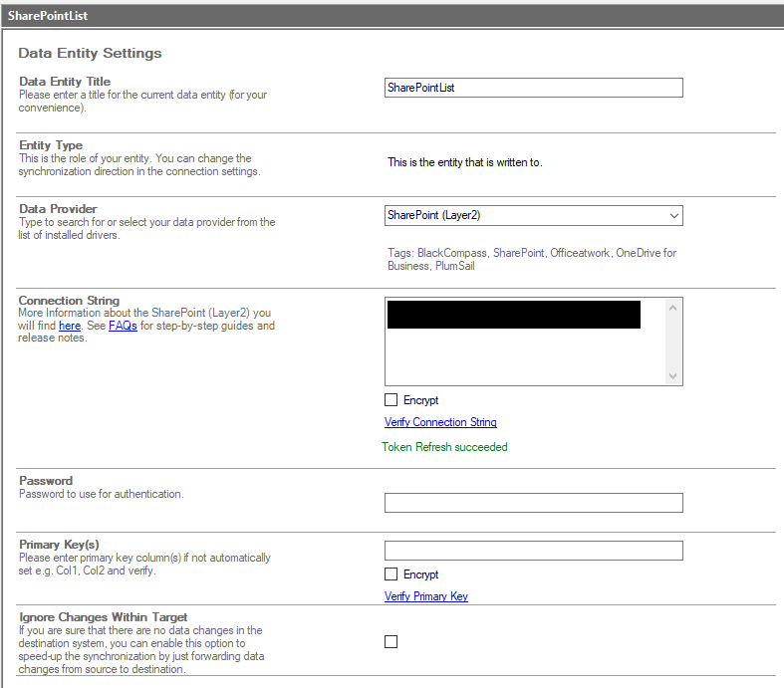Image resolution: width=784 pixels, height=688 pixels.
Task: Click the Connection String scrollbar down arrow
Action: click(674, 375)
